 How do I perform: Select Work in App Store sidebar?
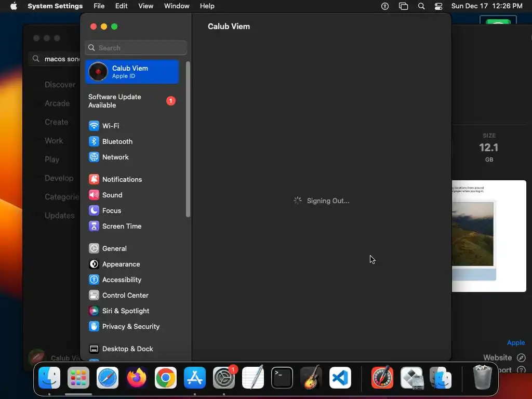54,140
